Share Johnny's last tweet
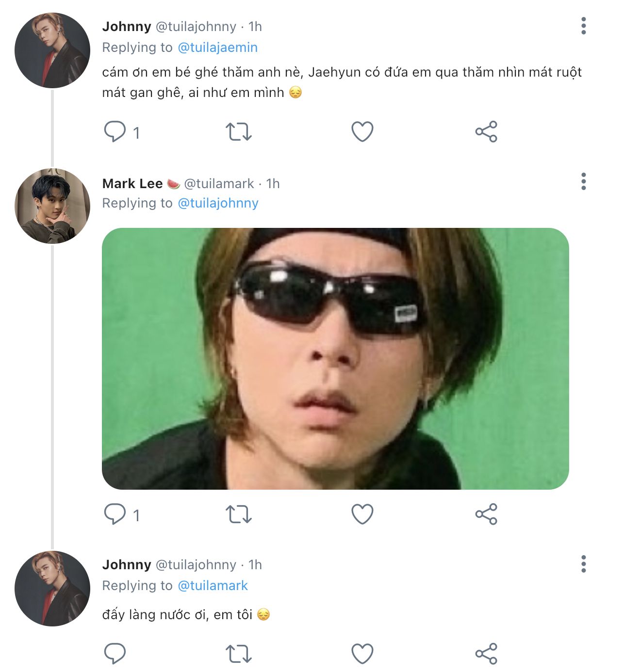This screenshot has height=672, width=623. [486, 654]
